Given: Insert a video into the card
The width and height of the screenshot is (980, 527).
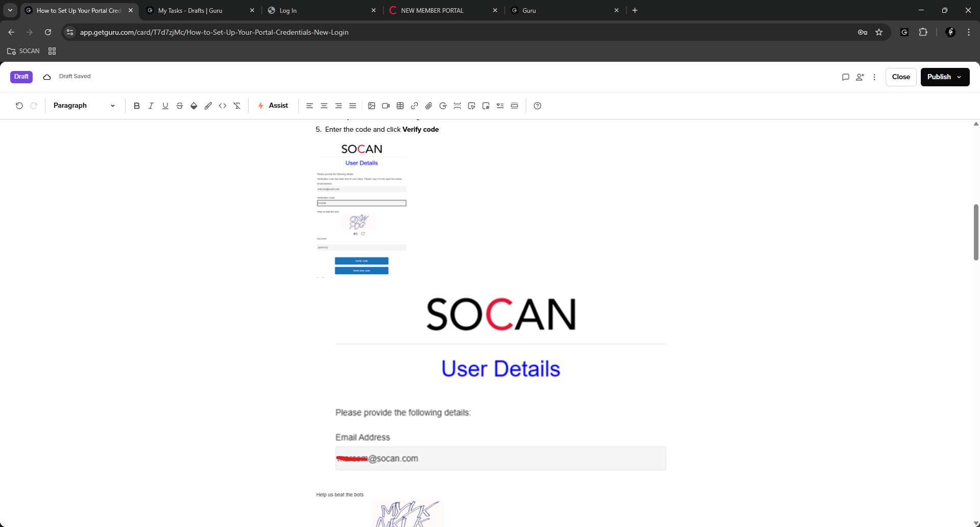Looking at the screenshot, I should pyautogui.click(x=386, y=106).
